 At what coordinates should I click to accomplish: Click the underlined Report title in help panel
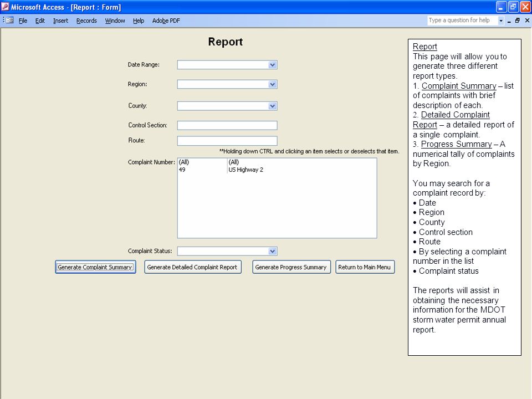click(x=425, y=47)
